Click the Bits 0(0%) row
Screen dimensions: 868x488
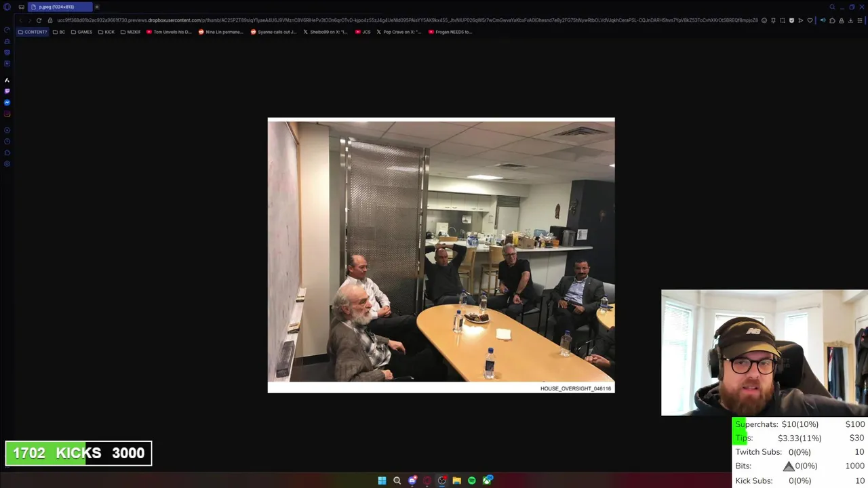(800, 466)
